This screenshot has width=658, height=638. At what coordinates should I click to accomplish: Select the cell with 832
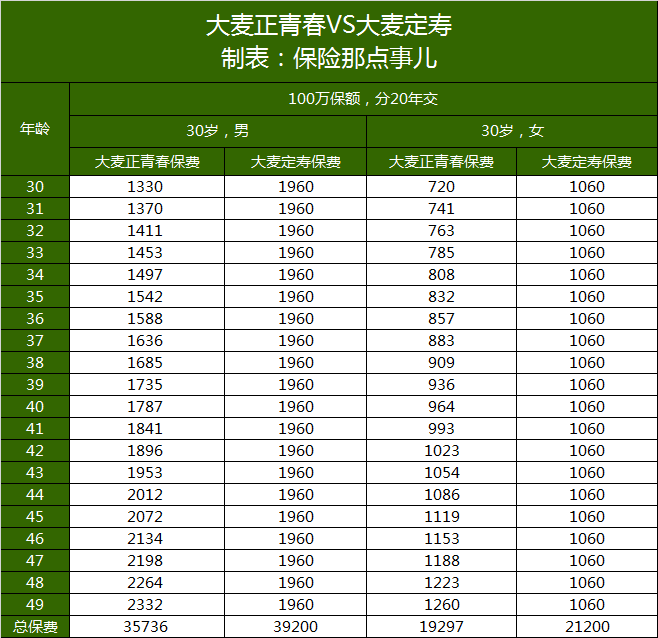[441, 296]
